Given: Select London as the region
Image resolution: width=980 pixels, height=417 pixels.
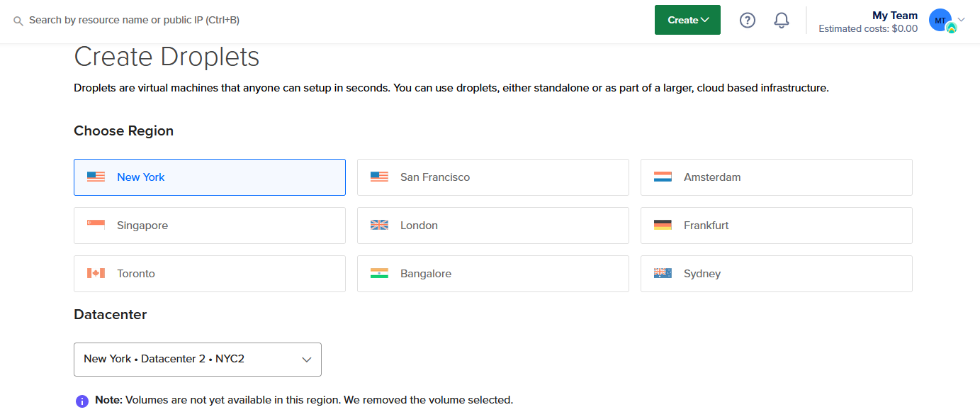Looking at the screenshot, I should pyautogui.click(x=493, y=226).
